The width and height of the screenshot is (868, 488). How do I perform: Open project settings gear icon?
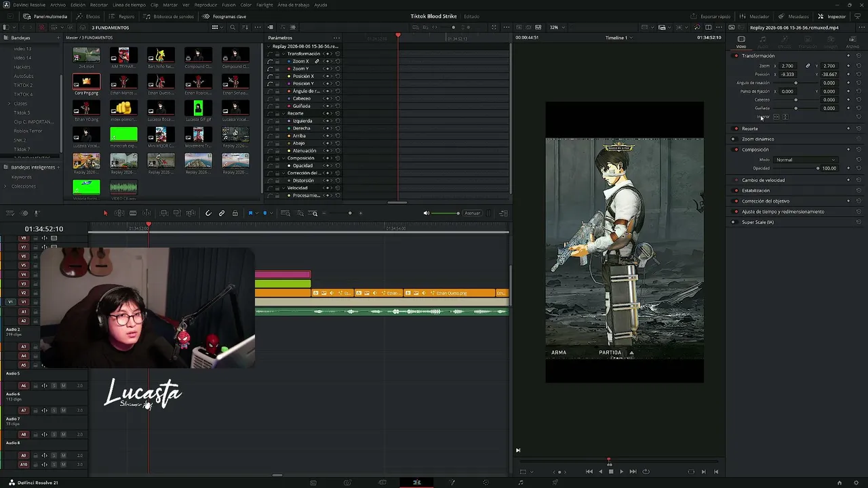[857, 483]
